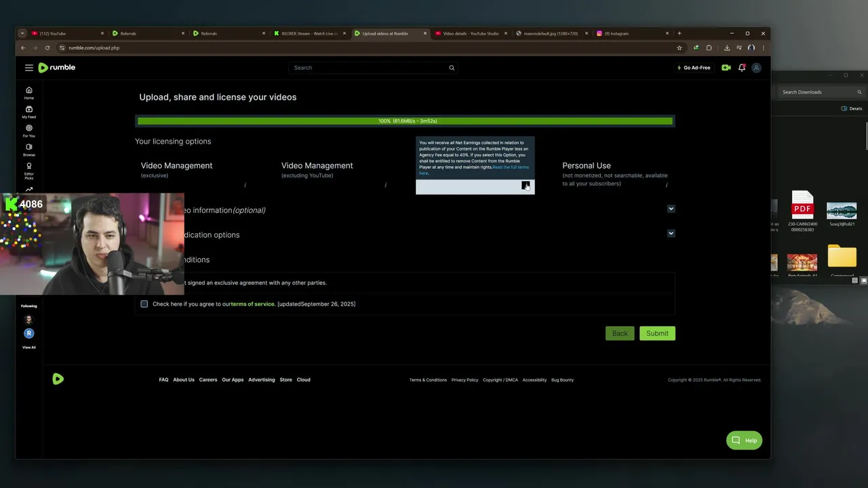The height and width of the screenshot is (488, 868).
Task: Bookmark this page with star icon
Action: [x=679, y=48]
